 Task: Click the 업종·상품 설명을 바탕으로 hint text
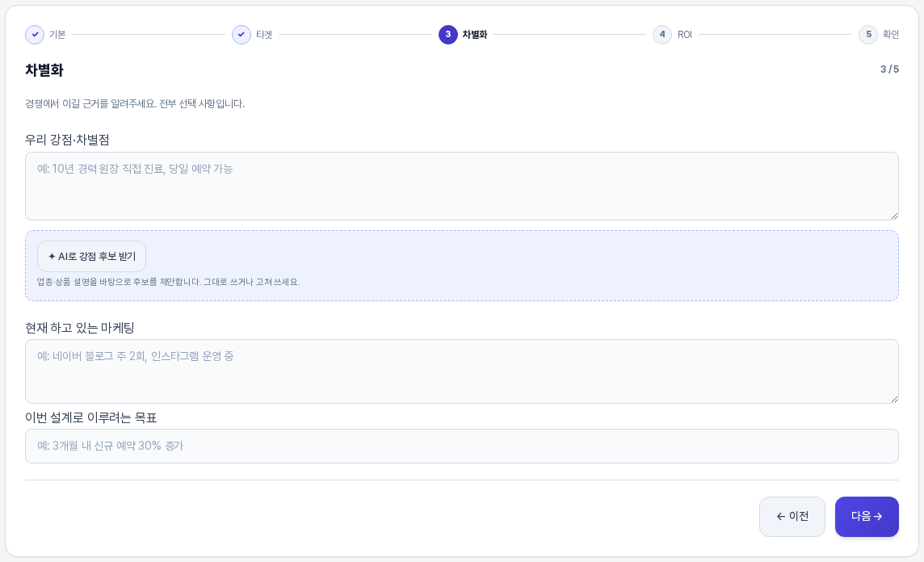coord(169,282)
